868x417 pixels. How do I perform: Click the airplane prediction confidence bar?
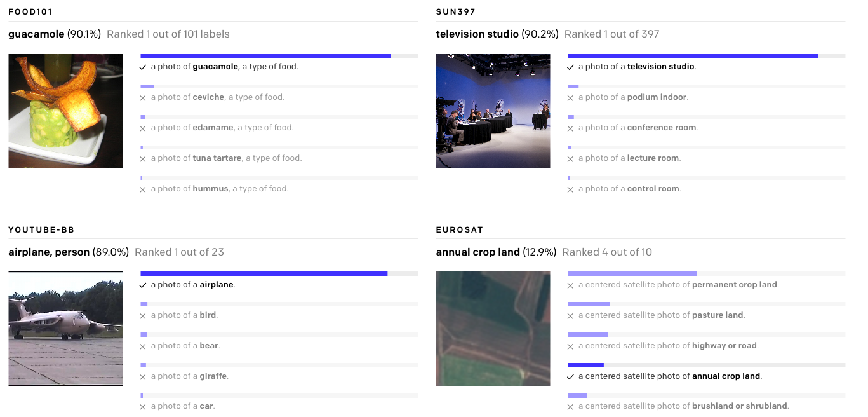pyautogui.click(x=264, y=274)
